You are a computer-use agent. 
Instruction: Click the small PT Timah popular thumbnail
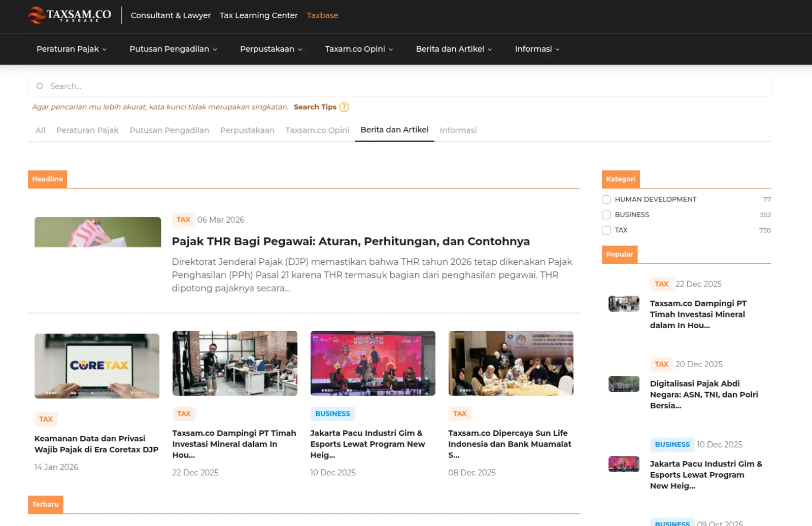[624, 303]
